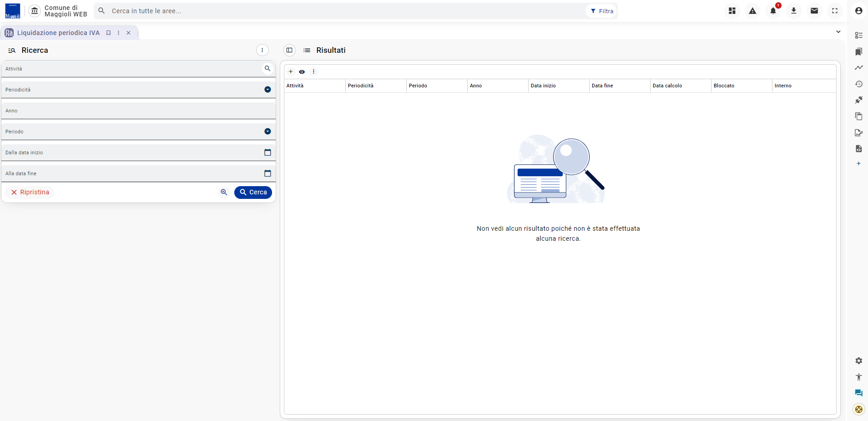Toggle column visibility eye icon

coord(302,72)
